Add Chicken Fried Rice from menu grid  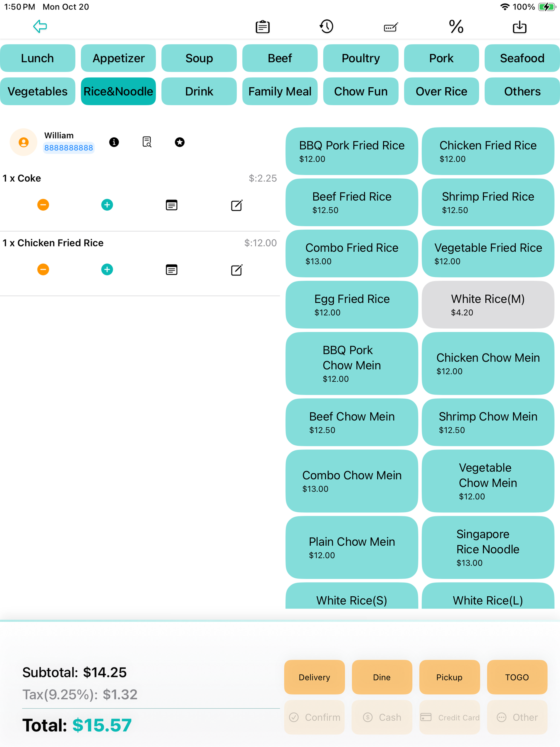[x=488, y=151]
